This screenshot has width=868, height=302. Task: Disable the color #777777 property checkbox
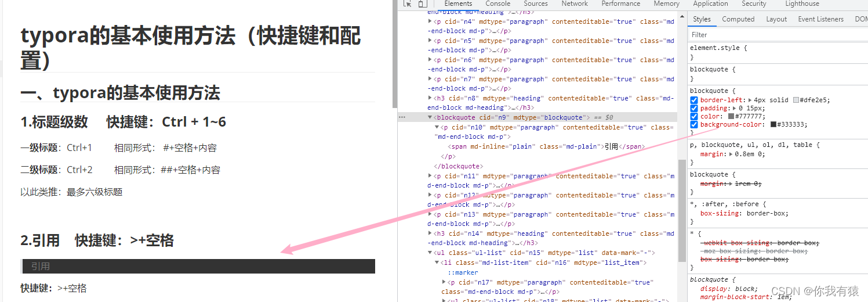coord(694,116)
